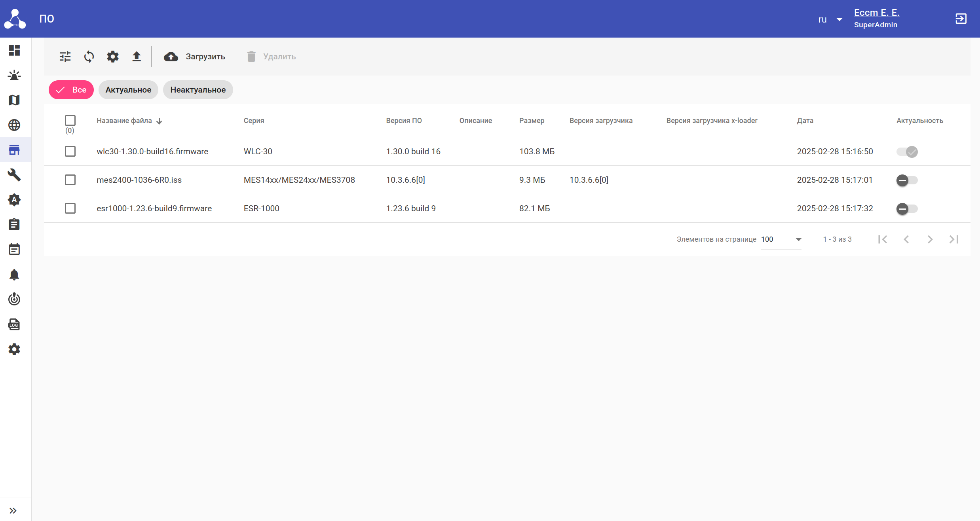Open table settings gear in toolbar
The image size is (980, 521).
pos(113,57)
